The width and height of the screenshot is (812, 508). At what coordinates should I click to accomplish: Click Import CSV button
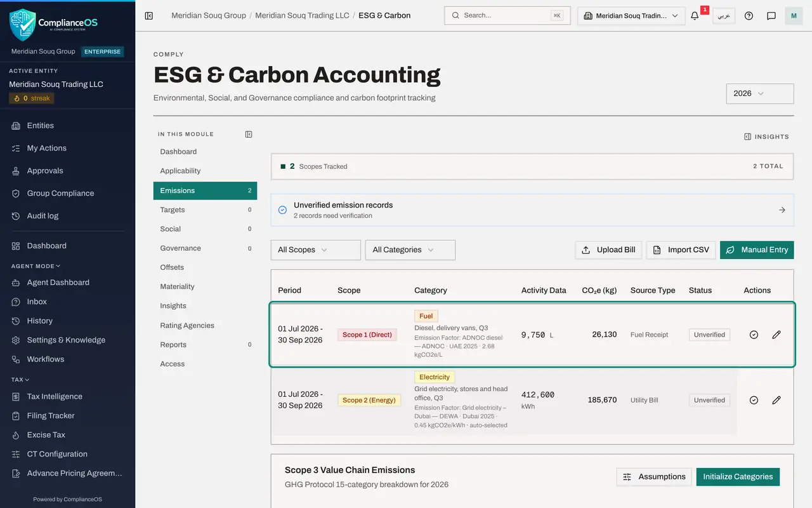tap(681, 250)
